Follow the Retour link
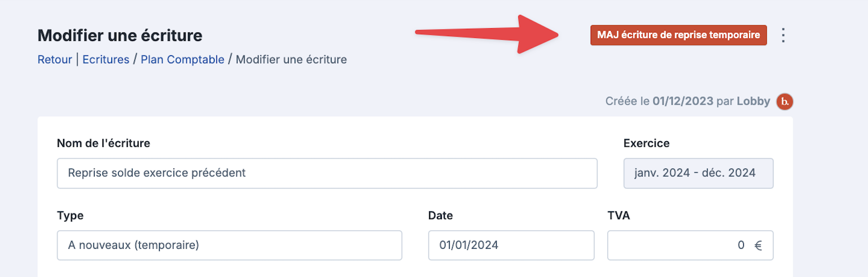The height and width of the screenshot is (277, 868). point(55,60)
